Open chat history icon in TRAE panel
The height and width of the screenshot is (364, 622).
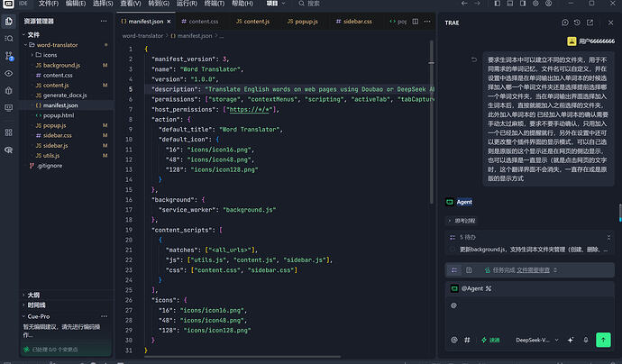coord(577,23)
